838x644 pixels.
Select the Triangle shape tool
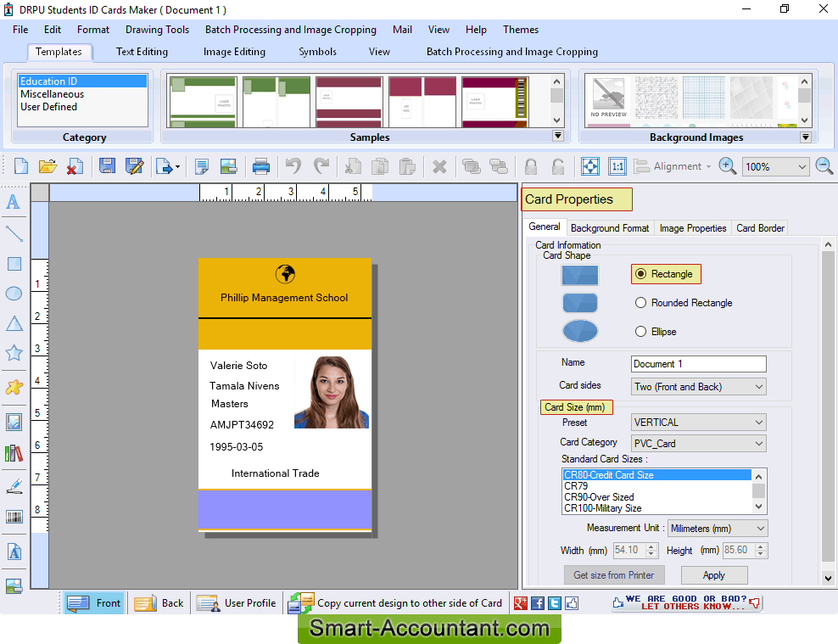(14, 323)
